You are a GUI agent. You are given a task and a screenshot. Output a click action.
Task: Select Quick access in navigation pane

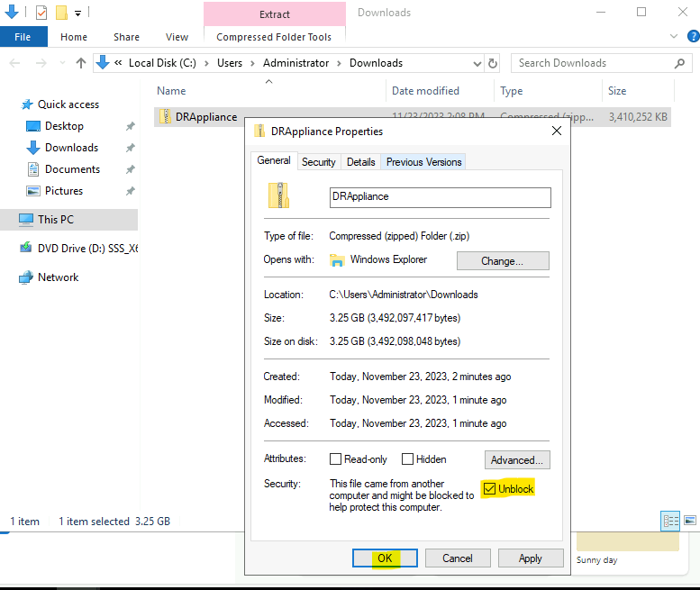click(x=68, y=104)
